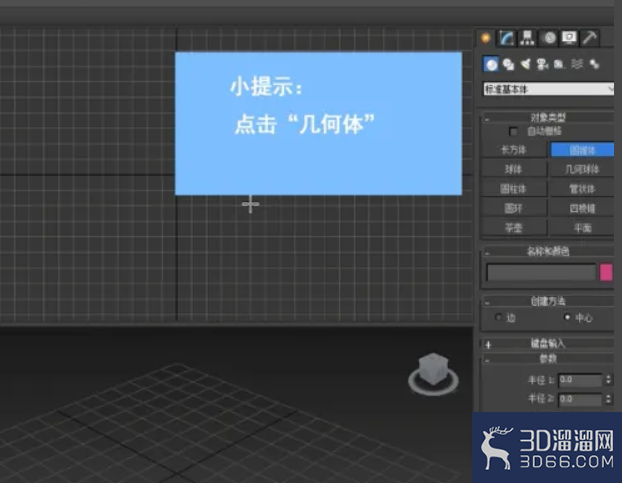The image size is (622, 483).
Task: Open the Modify panel tab
Action: pos(507,38)
